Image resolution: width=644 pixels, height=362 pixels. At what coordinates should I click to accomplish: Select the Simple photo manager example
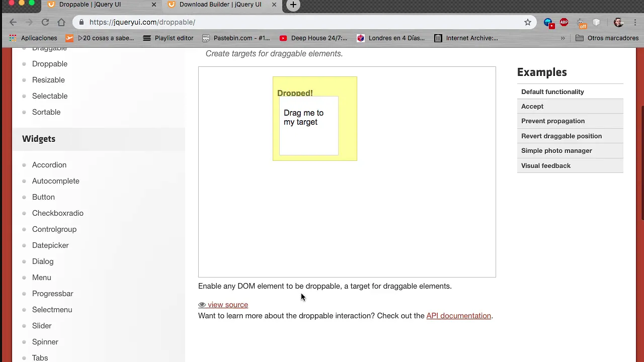pos(570,151)
